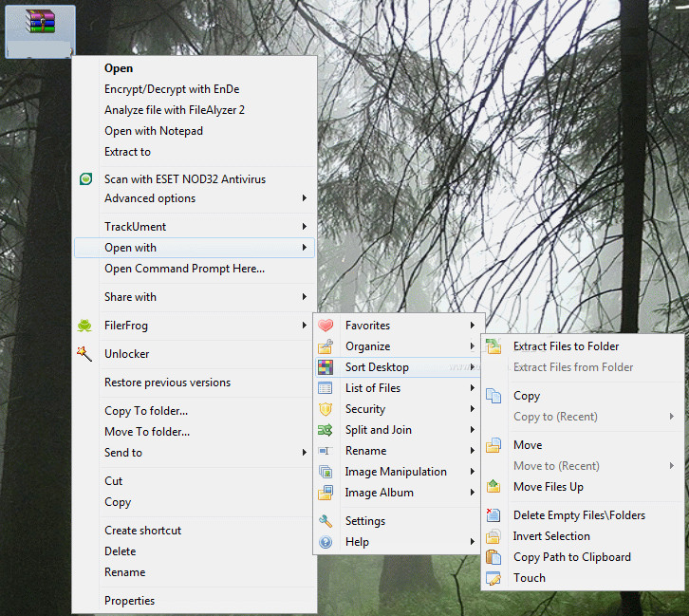The width and height of the screenshot is (689, 616).
Task: Click the FilerFrog green frog icon
Action: click(84, 326)
